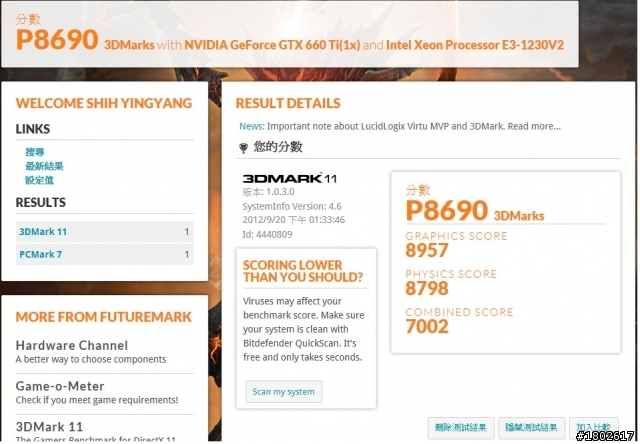Image resolution: width=640 pixels, height=444 pixels.
Task: Select the 3DMark 11 results row
Action: coord(104,232)
